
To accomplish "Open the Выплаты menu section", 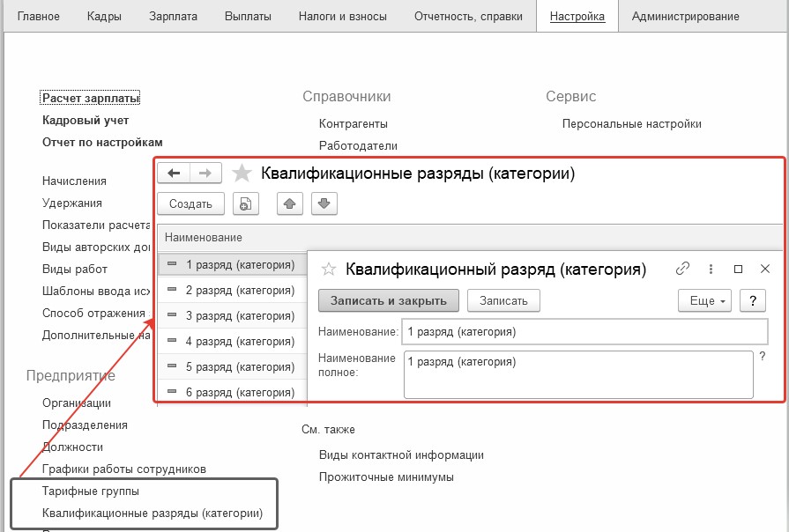I will (x=248, y=16).
